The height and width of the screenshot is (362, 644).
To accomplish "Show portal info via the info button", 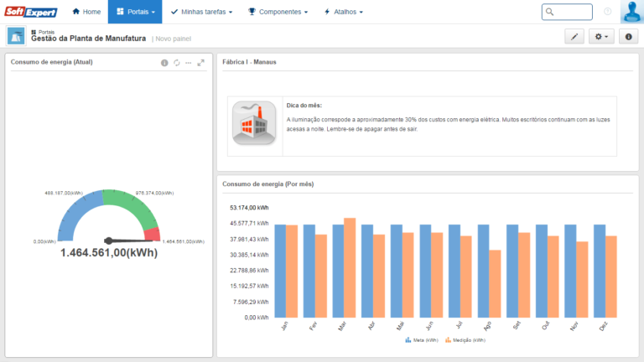I will tap(629, 36).
